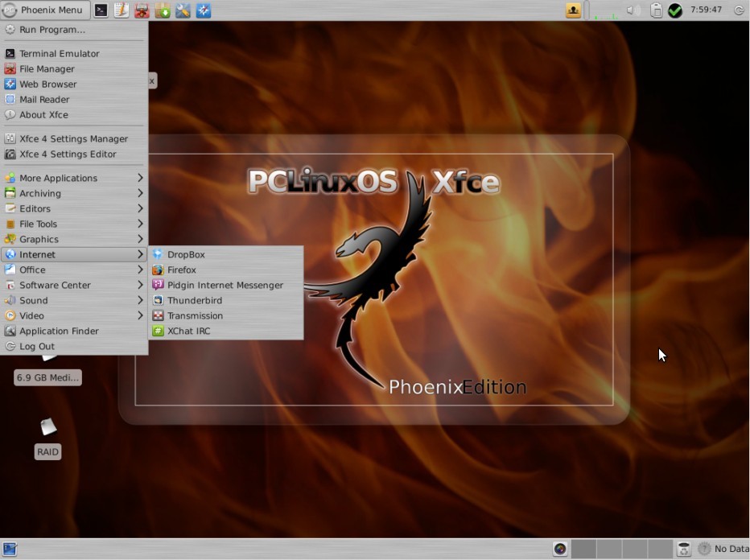Click the green checkmark update notifier
This screenshot has width=750, height=560.
point(675,10)
